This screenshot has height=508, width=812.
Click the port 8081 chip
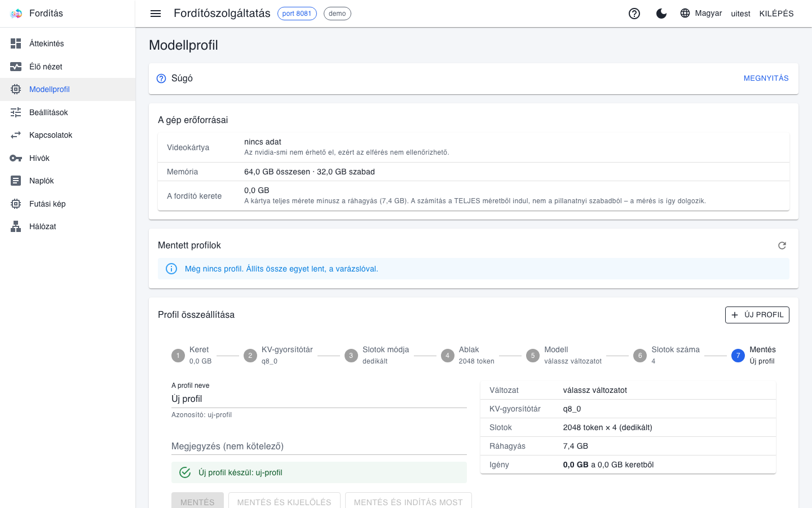point(297,14)
